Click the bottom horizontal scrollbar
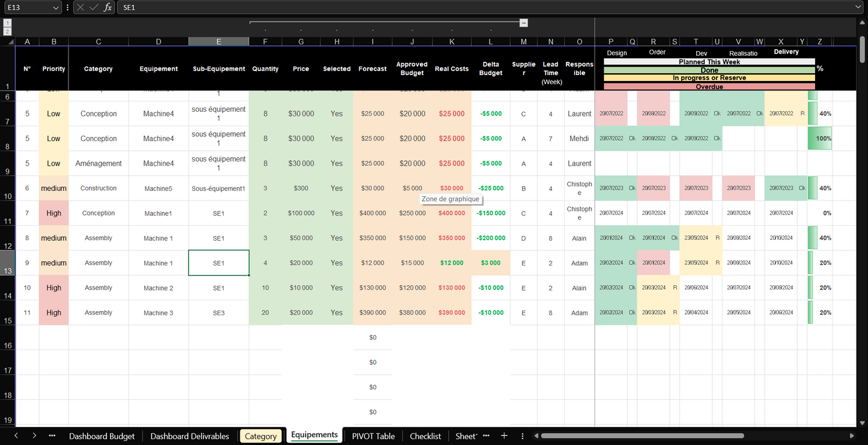Viewport: 868px width, 445px height. pyautogui.click(x=643, y=436)
